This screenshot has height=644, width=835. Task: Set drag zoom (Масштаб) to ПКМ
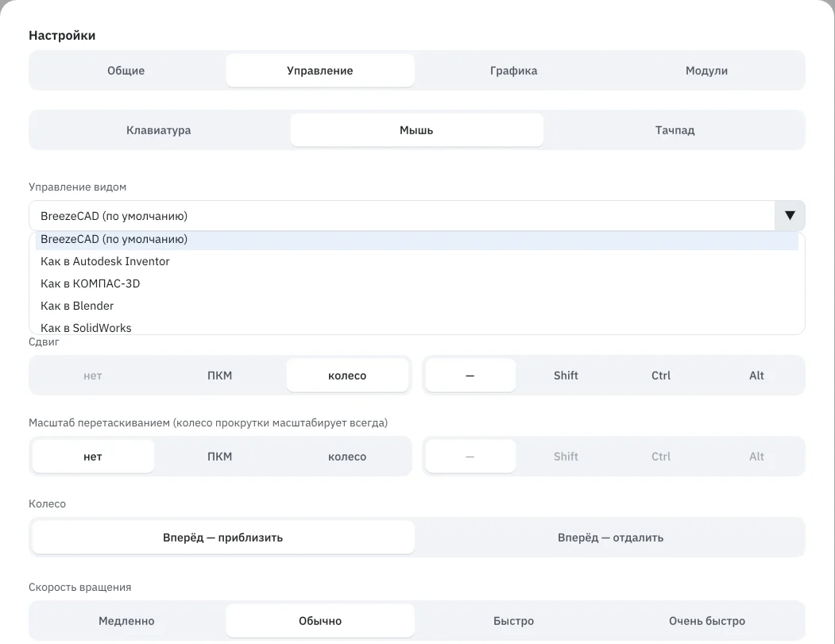220,456
